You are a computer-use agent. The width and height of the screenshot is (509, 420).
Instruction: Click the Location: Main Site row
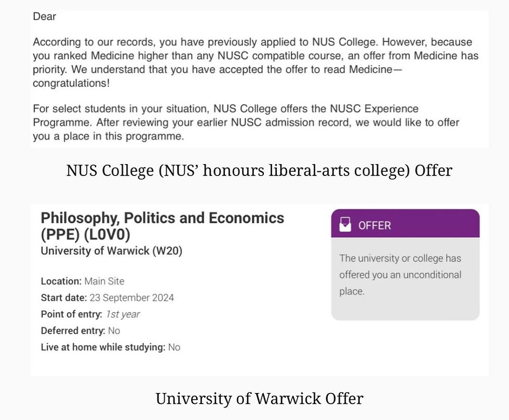coord(83,281)
